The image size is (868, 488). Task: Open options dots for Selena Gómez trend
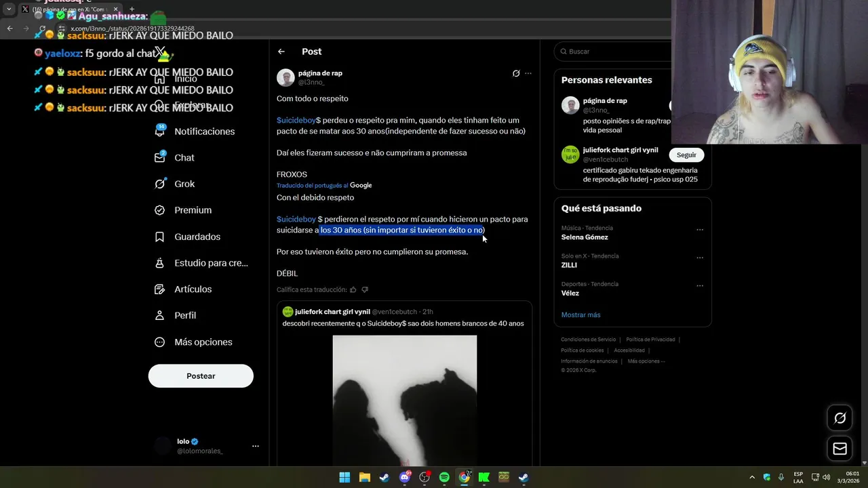tap(700, 230)
